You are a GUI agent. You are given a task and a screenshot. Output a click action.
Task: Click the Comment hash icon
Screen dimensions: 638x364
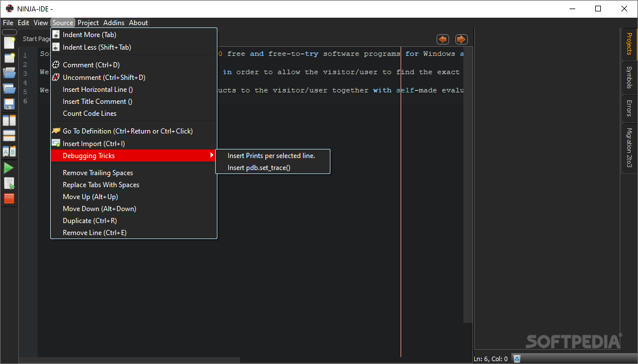coord(56,64)
